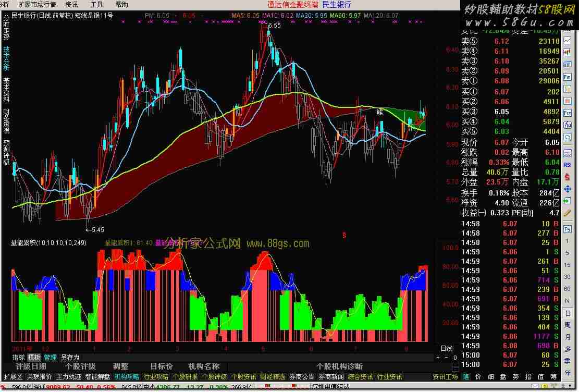The image size is (579, 392).
Task: Select the 5-minute period button
Action: tap(567, 253)
